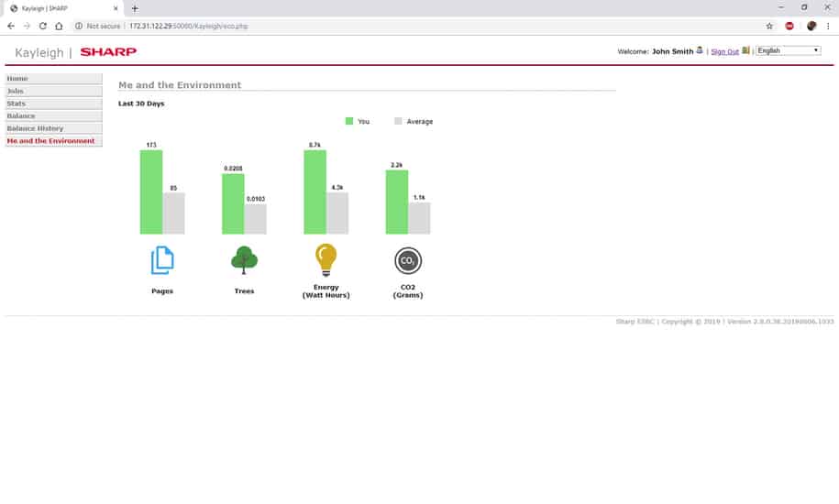Click the Sign Out link
This screenshot has width=839, height=504.
click(724, 52)
